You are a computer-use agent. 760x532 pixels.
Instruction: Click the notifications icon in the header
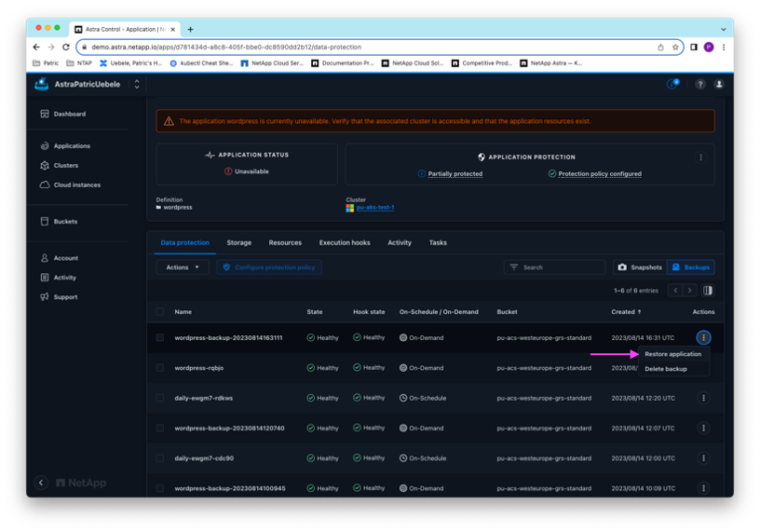[672, 85]
